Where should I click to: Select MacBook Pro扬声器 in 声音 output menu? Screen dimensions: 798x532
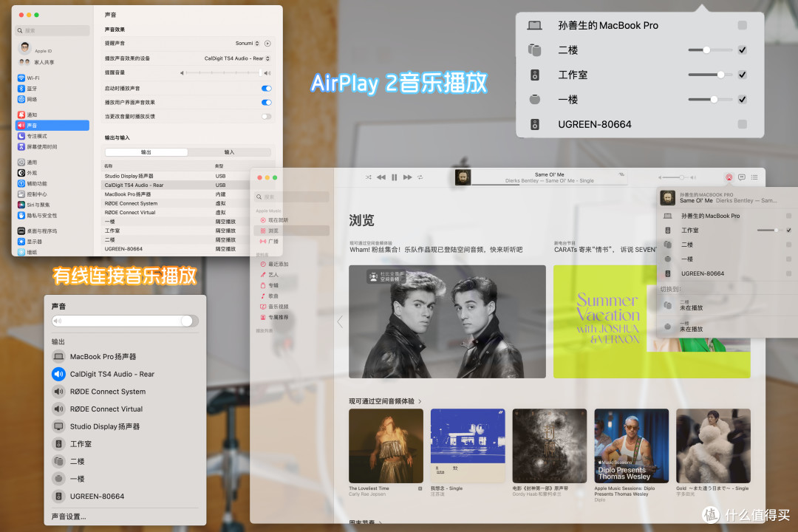click(125, 357)
